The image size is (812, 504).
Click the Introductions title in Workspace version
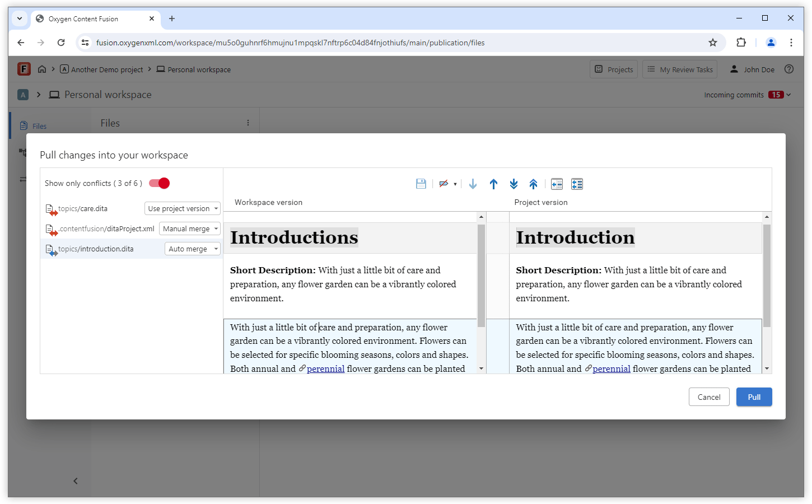point(294,237)
